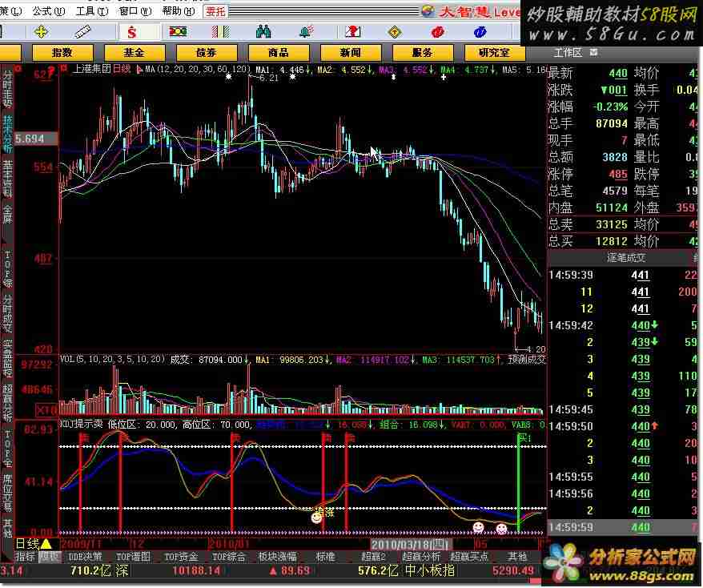Viewport: 703px width, 588px height.
Task: Select the DDE决策 bottom tab
Action: pyautogui.click(x=85, y=557)
